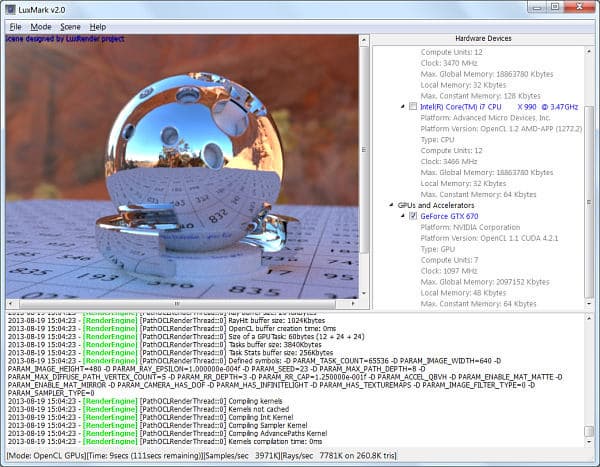Click 'Platform Version: OpenCL 1.2 AMD-APP' row

[501, 129]
